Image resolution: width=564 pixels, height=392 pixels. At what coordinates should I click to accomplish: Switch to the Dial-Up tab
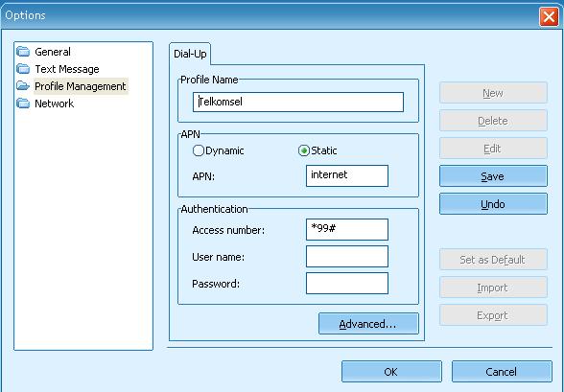tap(190, 54)
